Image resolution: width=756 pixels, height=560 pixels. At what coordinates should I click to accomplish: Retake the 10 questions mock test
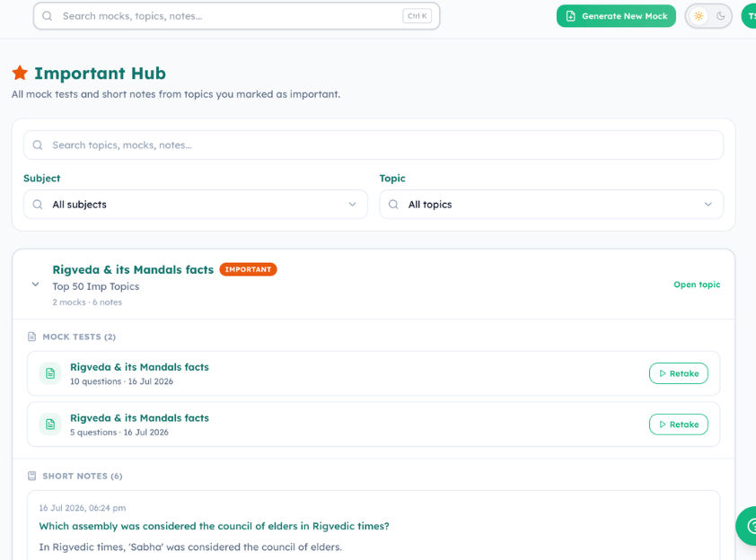(x=679, y=373)
